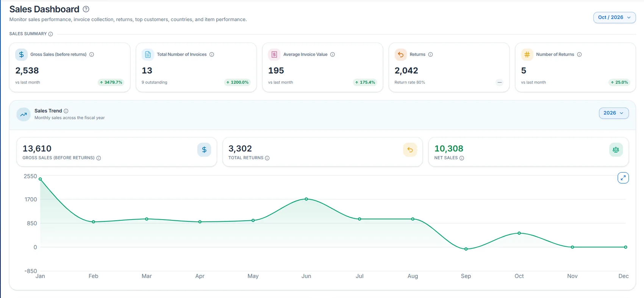Show info for Total Number of Invoices
Image resolution: width=644 pixels, height=298 pixels.
click(212, 55)
